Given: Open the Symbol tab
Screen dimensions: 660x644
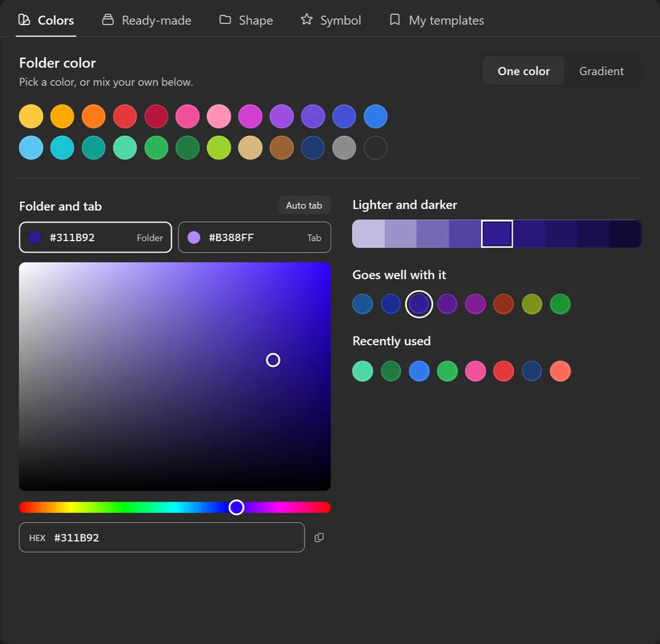Looking at the screenshot, I should tap(331, 20).
